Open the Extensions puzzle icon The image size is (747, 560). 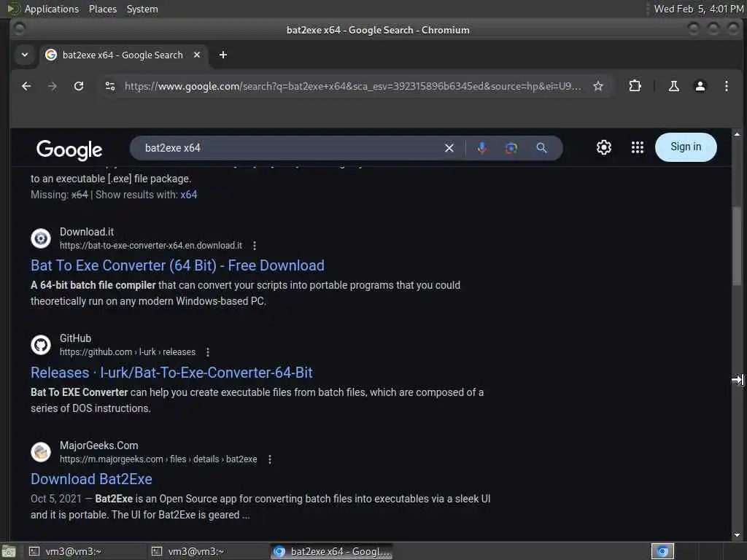(635, 86)
